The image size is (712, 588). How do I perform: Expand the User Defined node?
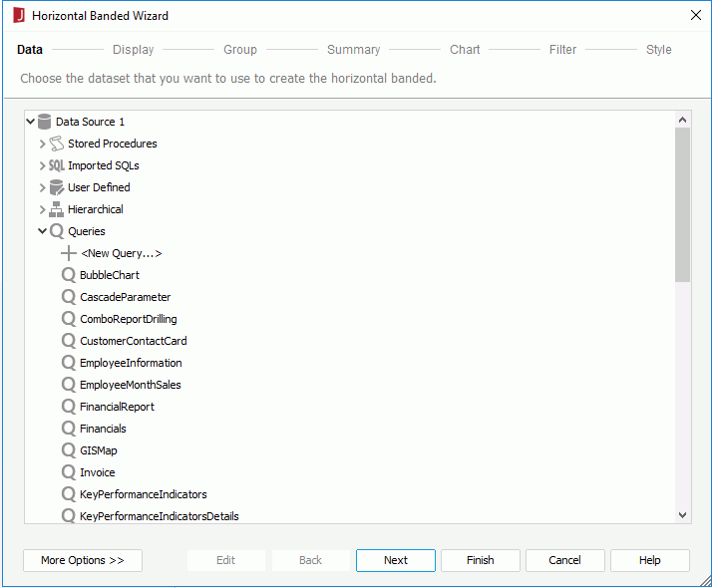click(x=42, y=187)
